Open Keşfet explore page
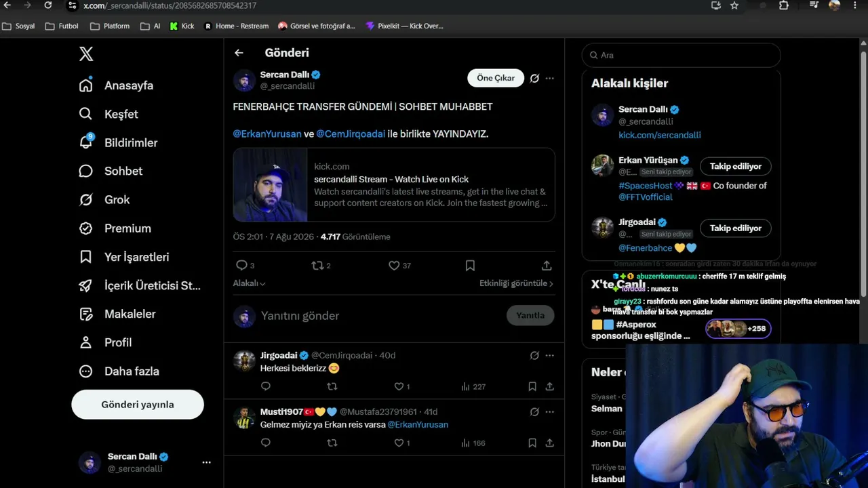Screen dimensions: 868x488 point(108,114)
